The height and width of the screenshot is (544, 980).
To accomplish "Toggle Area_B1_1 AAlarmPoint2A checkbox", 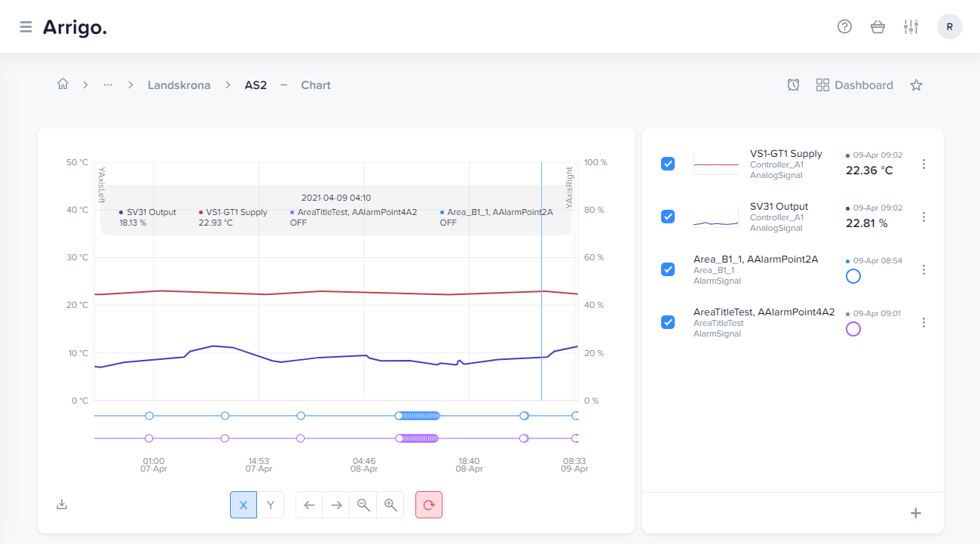I will tap(668, 269).
